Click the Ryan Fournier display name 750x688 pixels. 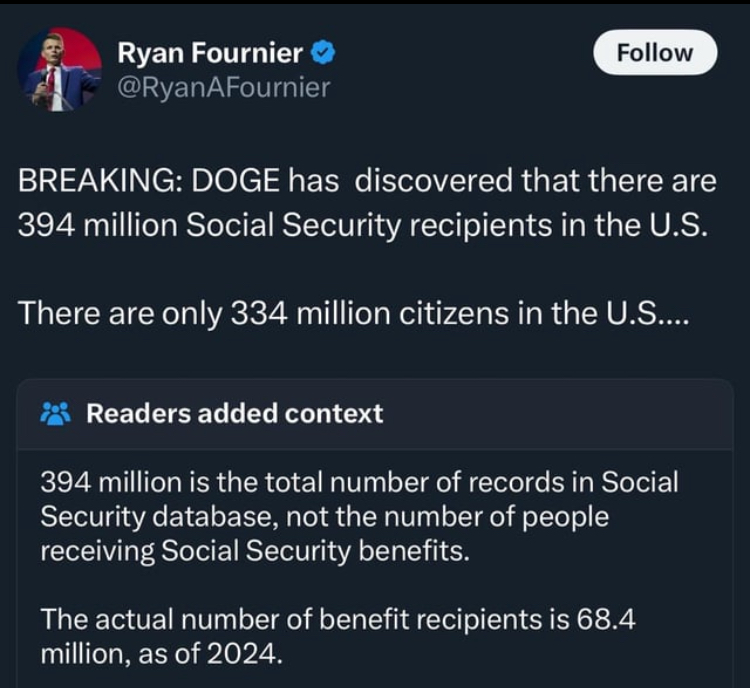point(210,53)
